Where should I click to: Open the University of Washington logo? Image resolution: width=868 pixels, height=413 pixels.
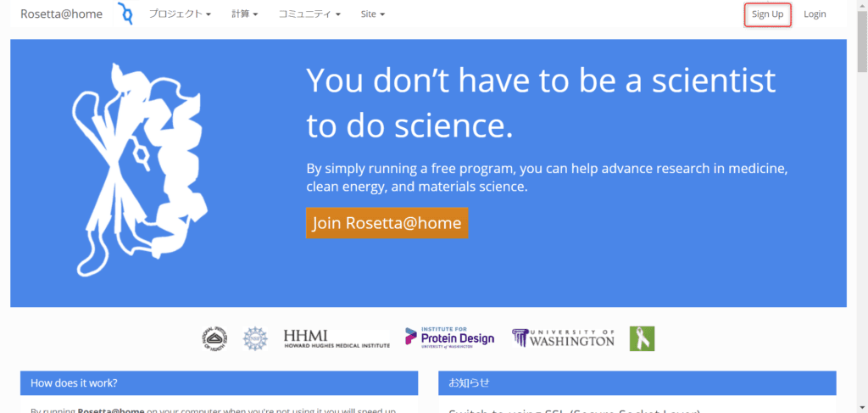click(564, 338)
